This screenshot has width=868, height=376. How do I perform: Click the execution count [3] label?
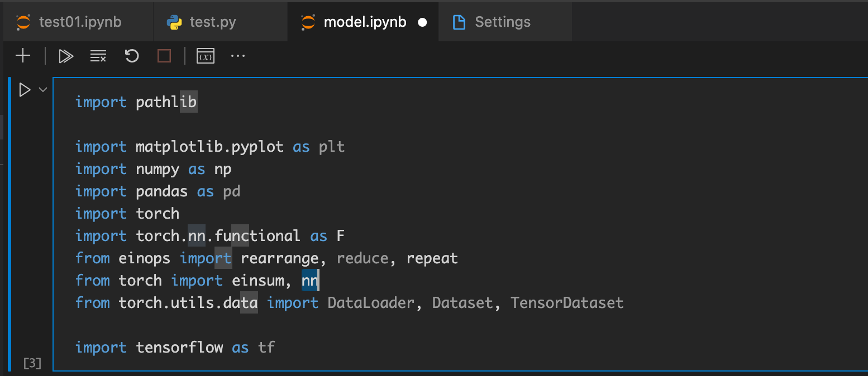[32, 363]
